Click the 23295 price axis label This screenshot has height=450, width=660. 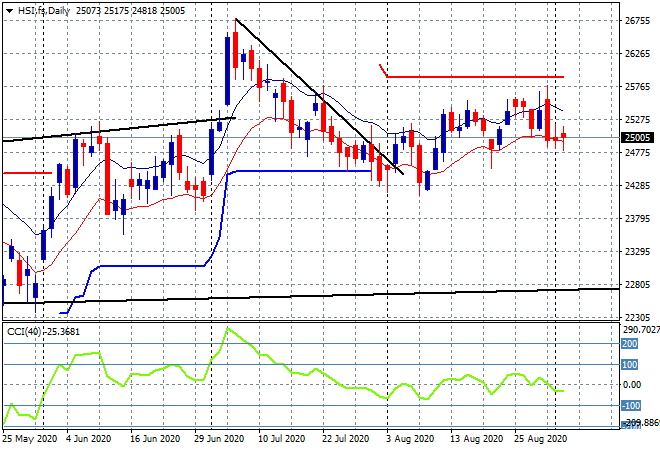pyautogui.click(x=637, y=252)
